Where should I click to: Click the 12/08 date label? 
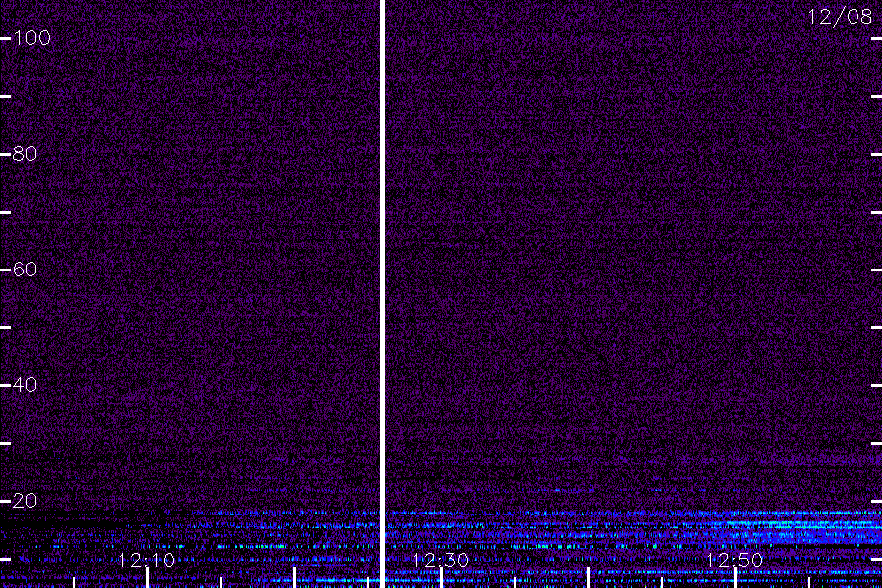841,17
